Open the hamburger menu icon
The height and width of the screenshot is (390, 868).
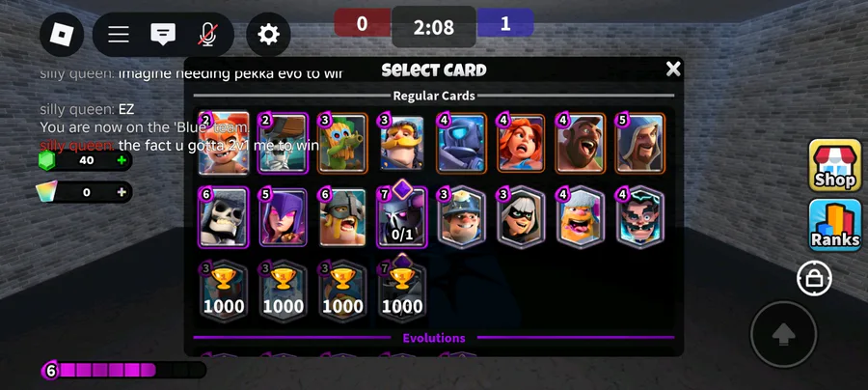(119, 35)
